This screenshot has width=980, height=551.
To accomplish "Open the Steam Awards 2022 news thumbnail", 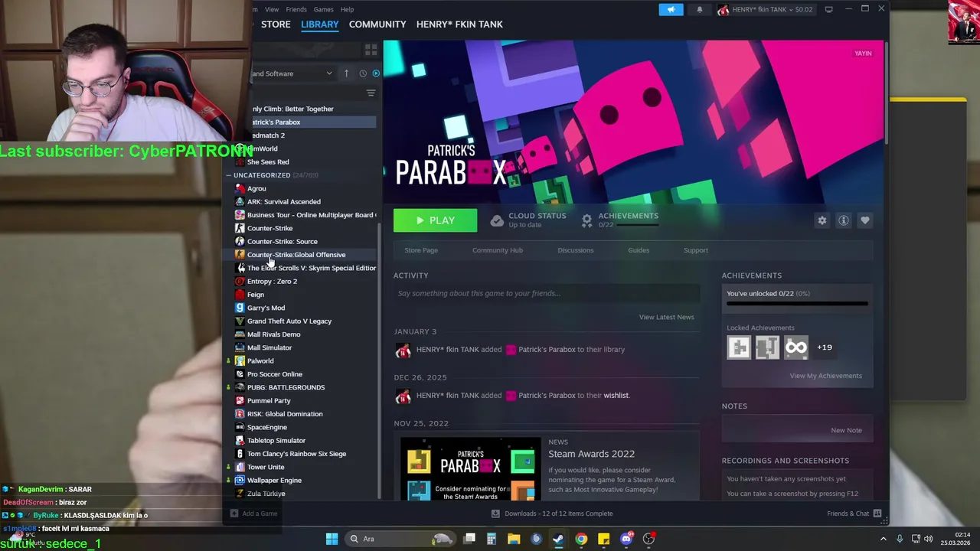I will [x=470, y=469].
